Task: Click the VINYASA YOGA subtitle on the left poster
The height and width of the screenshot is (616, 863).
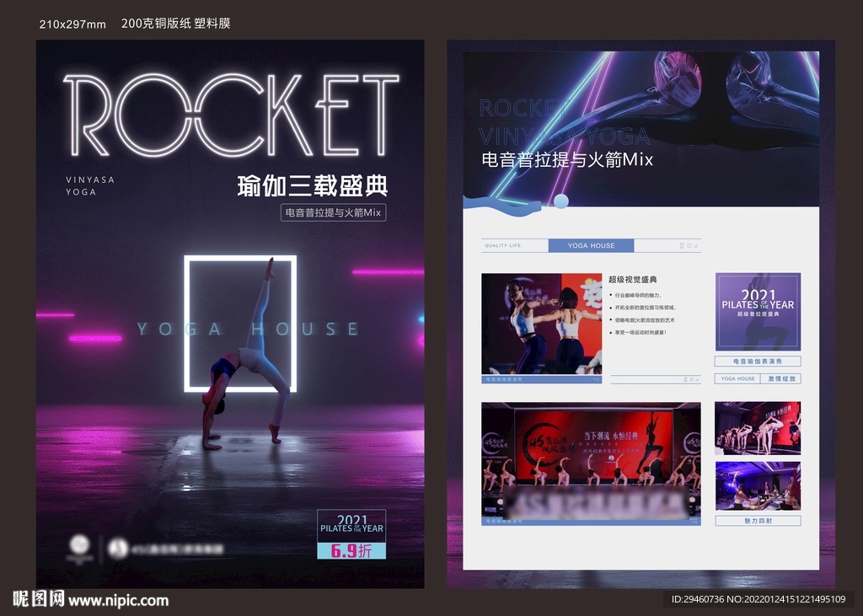Action: pos(89,185)
